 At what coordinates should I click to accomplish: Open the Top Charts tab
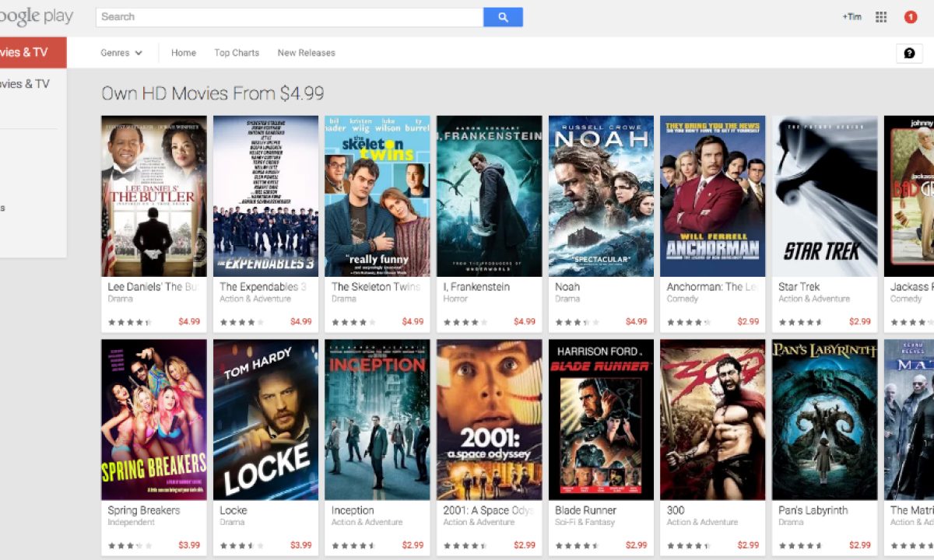pyautogui.click(x=237, y=53)
